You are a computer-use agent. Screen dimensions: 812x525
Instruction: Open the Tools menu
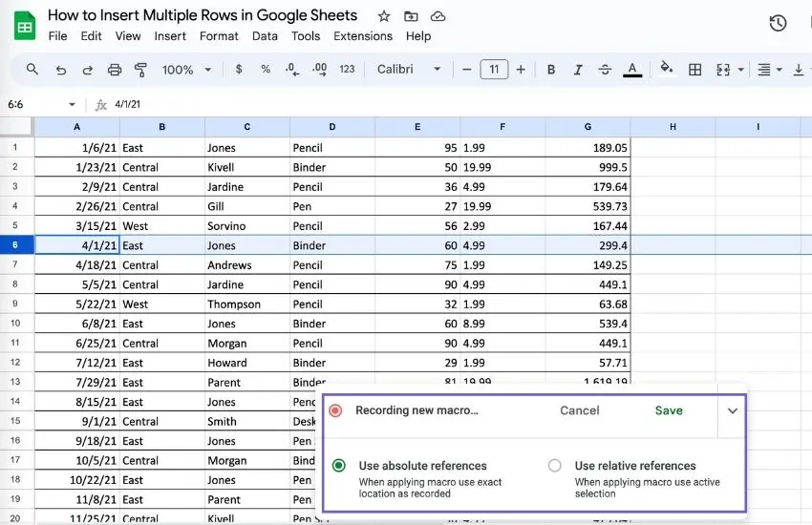306,36
